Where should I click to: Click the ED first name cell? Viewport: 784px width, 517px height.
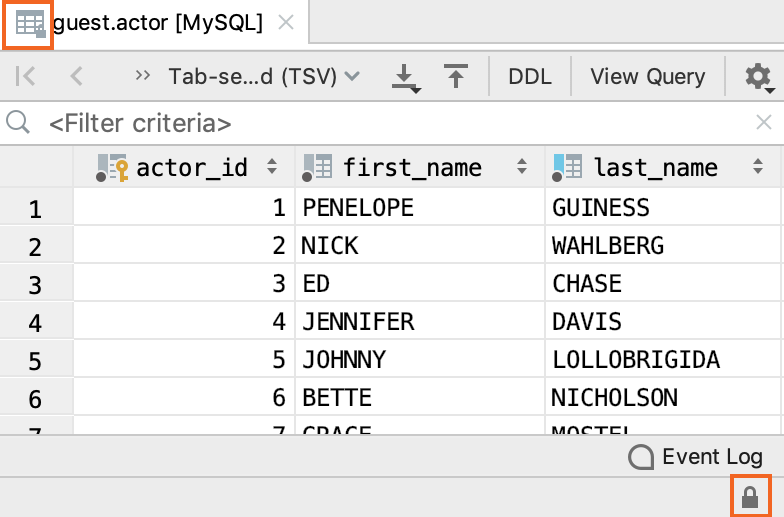(x=420, y=283)
